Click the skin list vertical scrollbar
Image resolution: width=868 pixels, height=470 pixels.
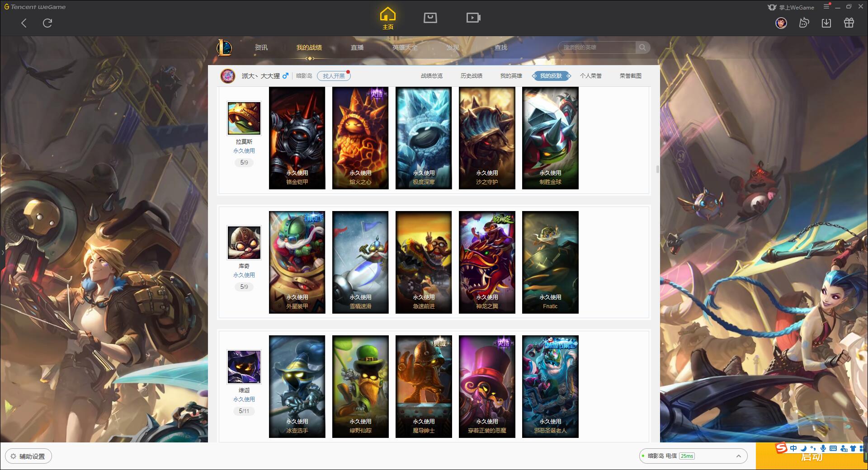tap(657, 169)
